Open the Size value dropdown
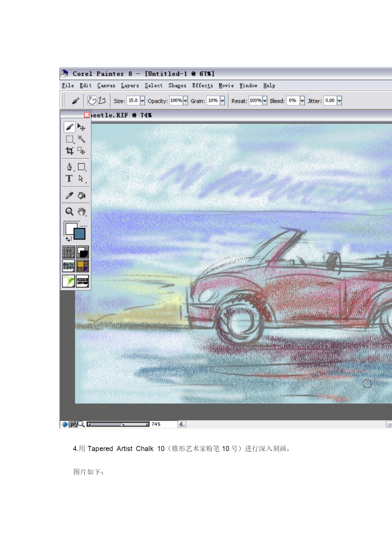Image resolution: width=392 pixels, height=554 pixels. (x=142, y=101)
